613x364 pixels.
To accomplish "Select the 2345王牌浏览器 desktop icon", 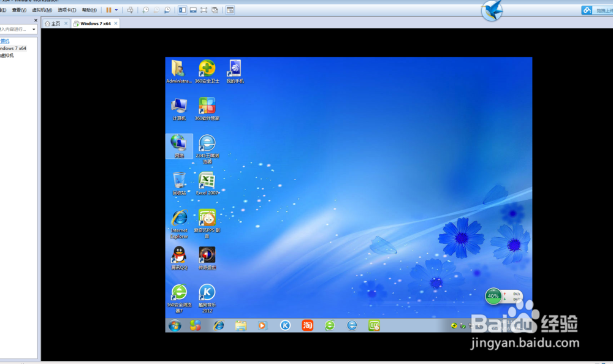I will (207, 149).
